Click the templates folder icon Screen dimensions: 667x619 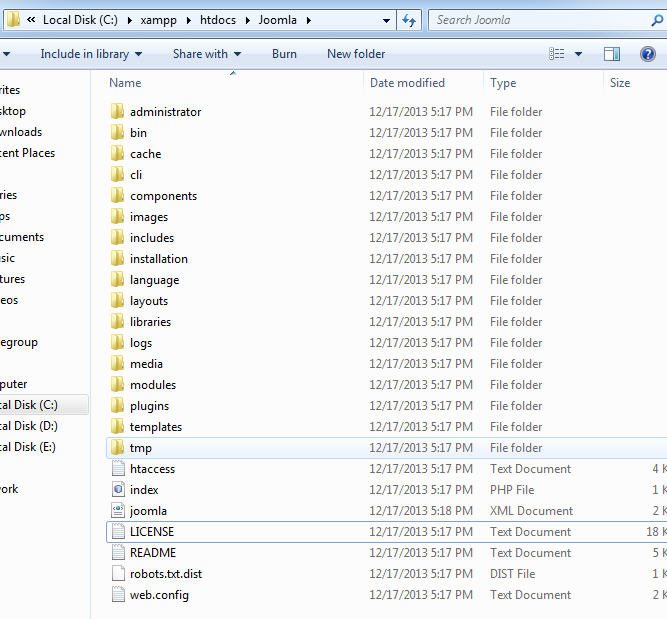[117, 427]
